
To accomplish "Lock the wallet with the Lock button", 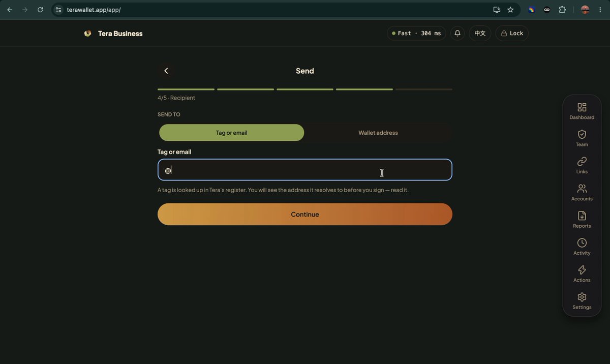I will (x=512, y=34).
